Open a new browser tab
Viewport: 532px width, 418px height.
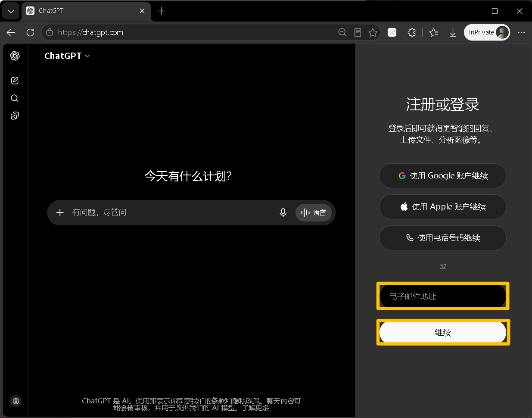(162, 11)
